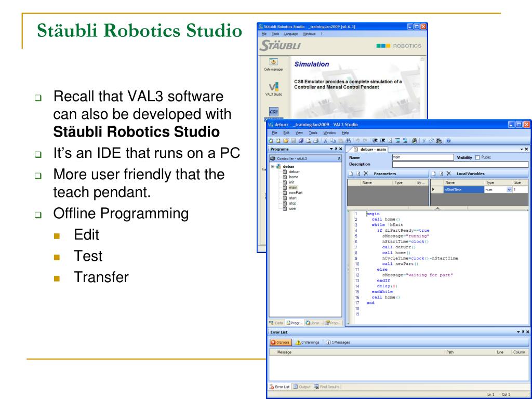Open the num Type dropdown for nStartTime
Viewport: 532px width, 399px height.
click(509, 190)
